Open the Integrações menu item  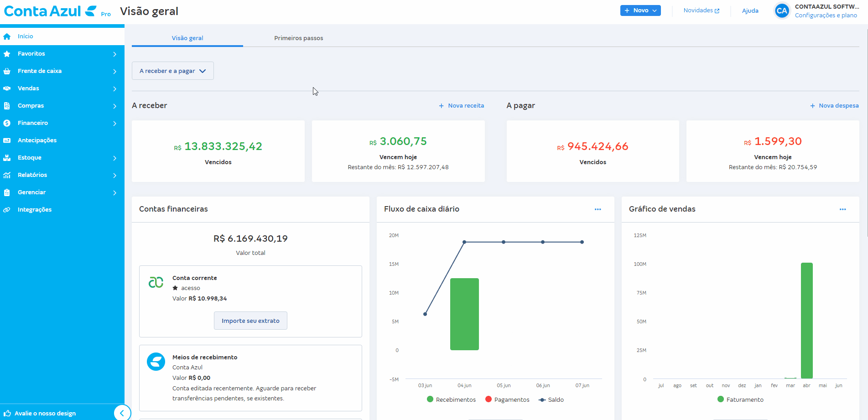click(x=62, y=210)
